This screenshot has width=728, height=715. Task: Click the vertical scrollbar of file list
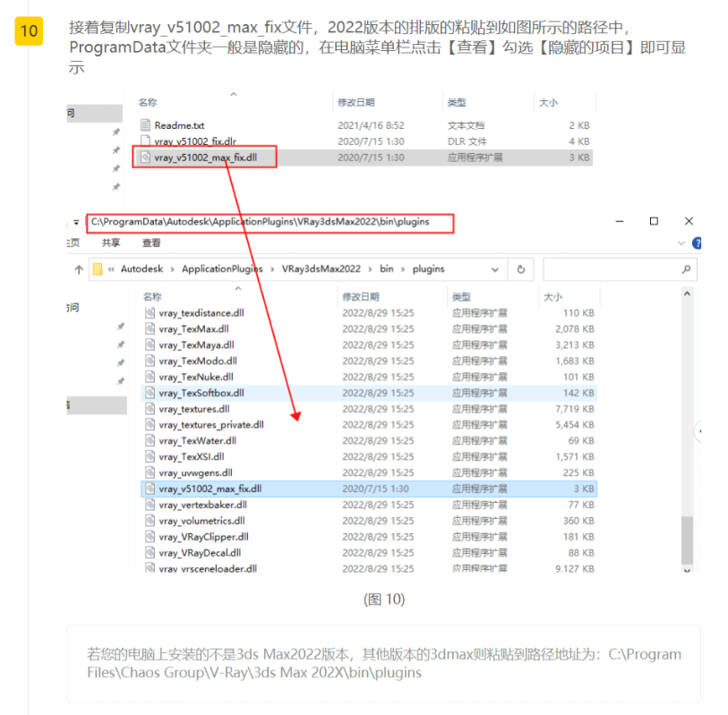coord(687,537)
